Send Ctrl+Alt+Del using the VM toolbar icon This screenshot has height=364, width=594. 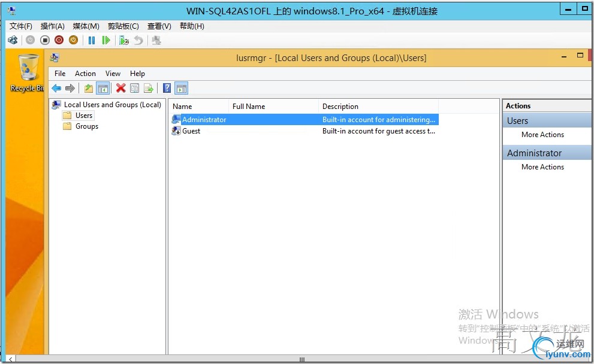13,40
